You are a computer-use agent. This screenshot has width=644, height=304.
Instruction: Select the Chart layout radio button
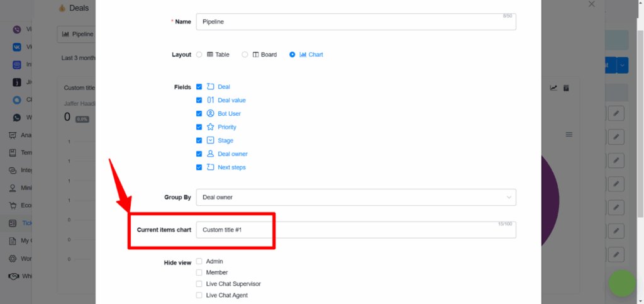(x=292, y=55)
